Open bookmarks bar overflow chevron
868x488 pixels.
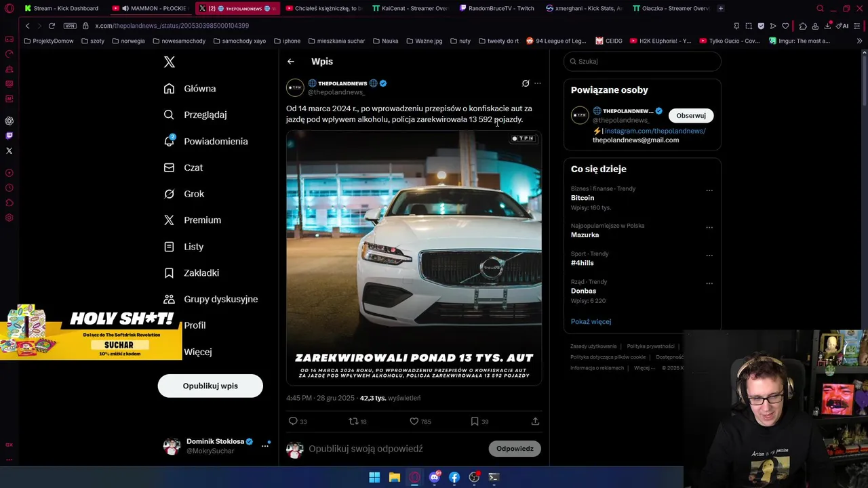point(859,41)
